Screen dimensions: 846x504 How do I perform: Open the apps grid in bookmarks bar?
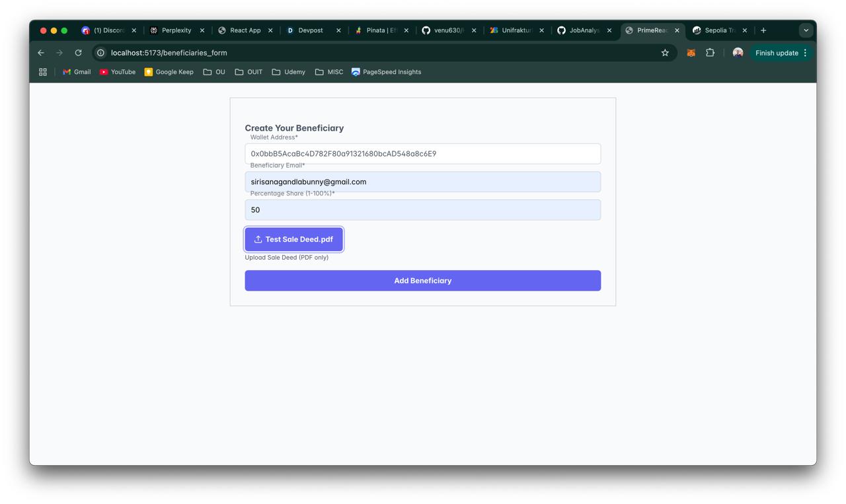click(43, 72)
